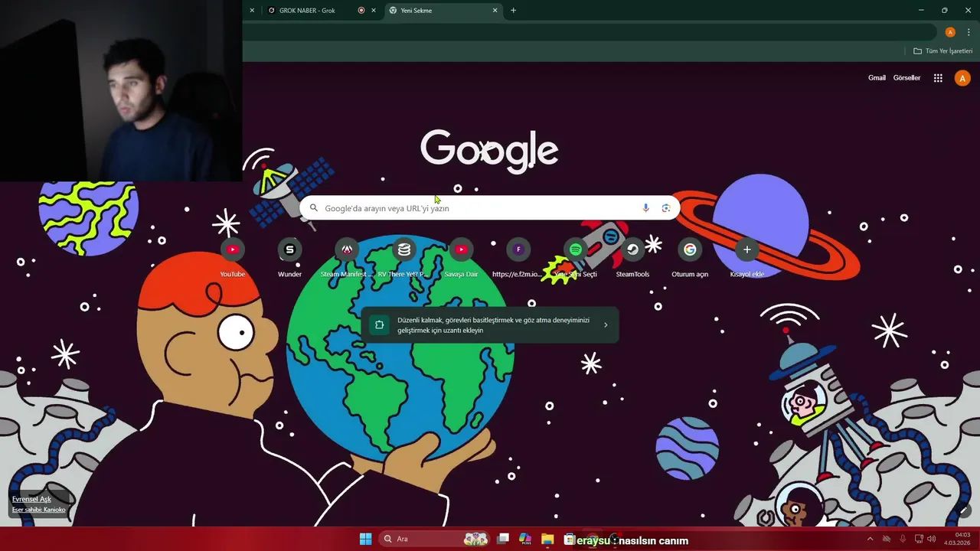Open the Wunder shortcut
The width and height of the screenshot is (980, 551).
289,258
